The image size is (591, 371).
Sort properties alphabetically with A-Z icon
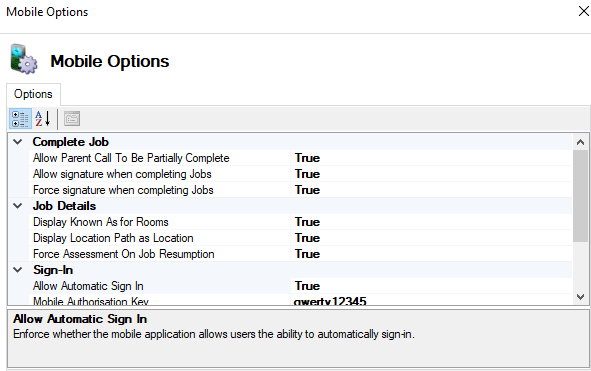click(43, 119)
